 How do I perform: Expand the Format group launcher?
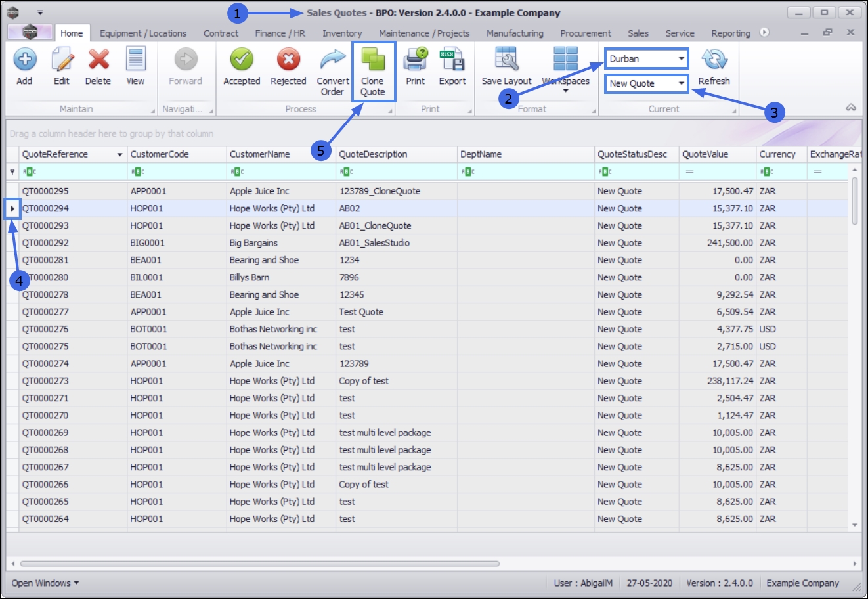coord(594,111)
